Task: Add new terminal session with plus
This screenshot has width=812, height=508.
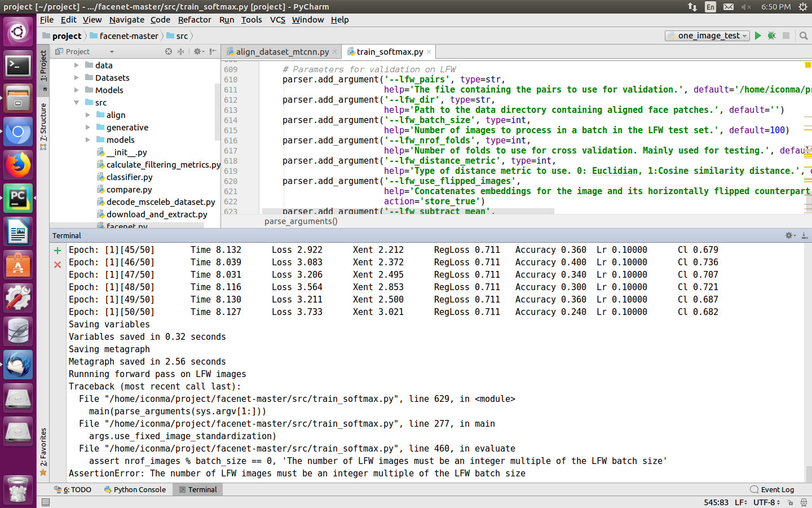Action: [58, 250]
